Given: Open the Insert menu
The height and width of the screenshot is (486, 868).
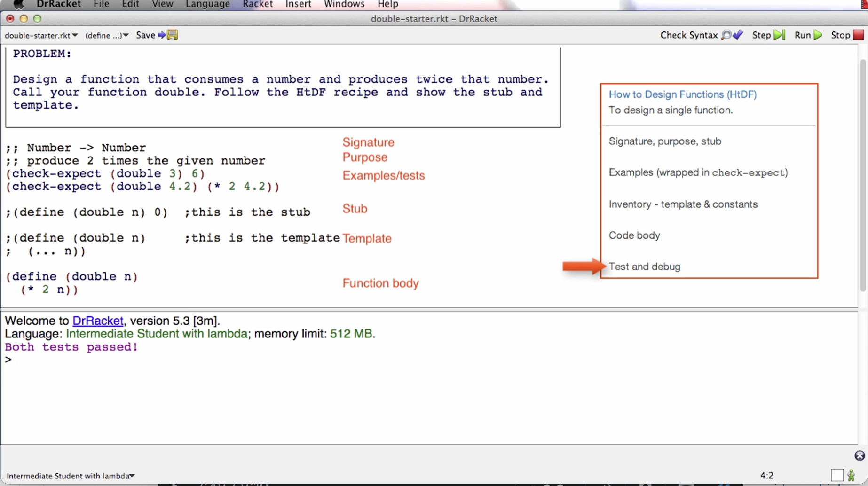Looking at the screenshot, I should [298, 4].
